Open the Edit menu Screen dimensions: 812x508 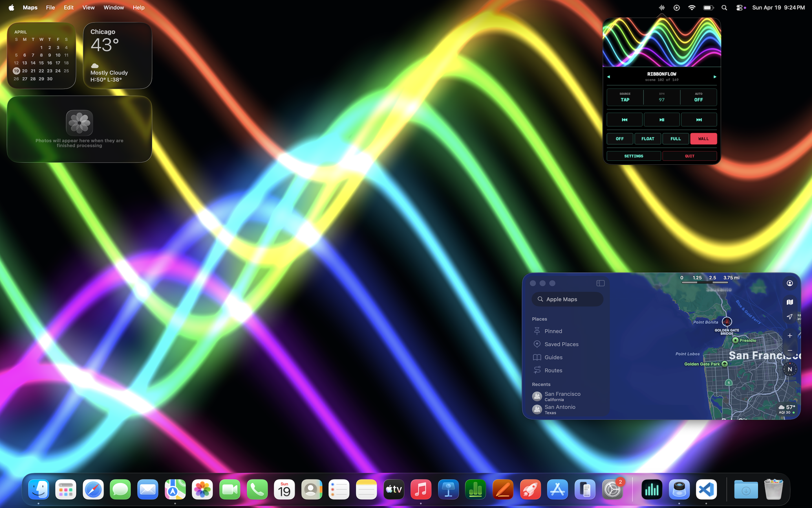tap(69, 7)
